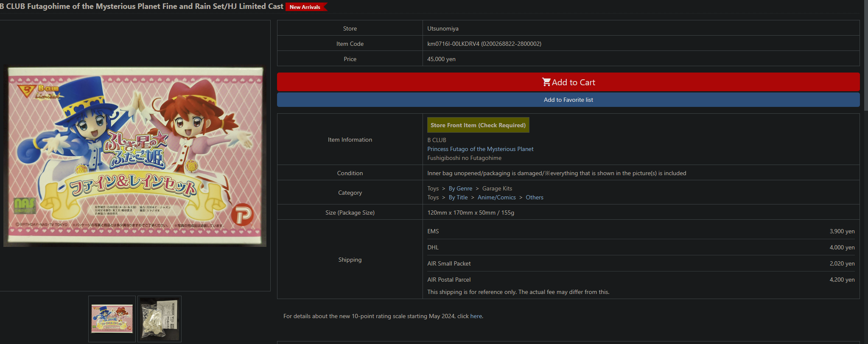Click the New Arrivals badge
The image size is (868, 344).
click(306, 7)
